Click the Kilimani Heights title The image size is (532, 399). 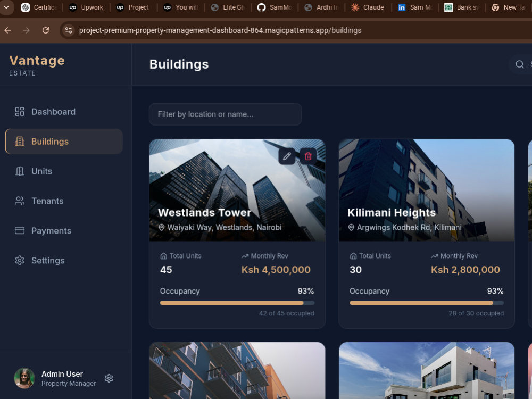(x=392, y=213)
